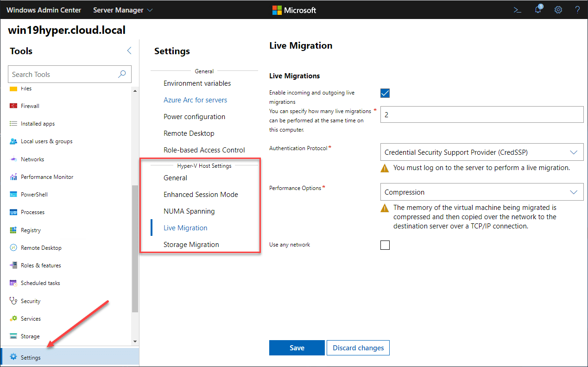588x367 pixels.
Task: Open the PowerShell console icon in header
Action: (518, 10)
